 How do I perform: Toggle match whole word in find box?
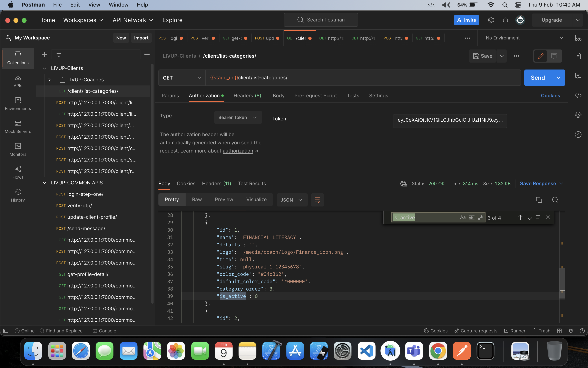tap(471, 217)
